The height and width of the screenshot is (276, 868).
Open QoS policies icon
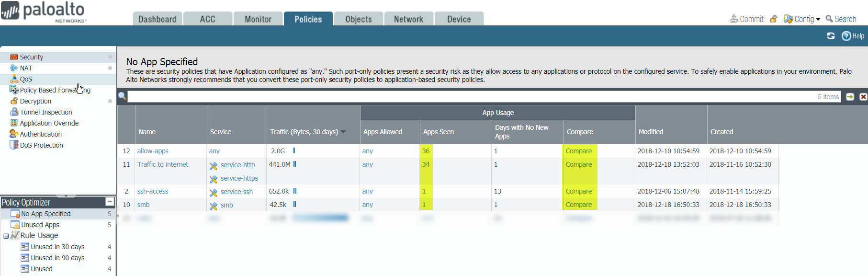(x=14, y=79)
